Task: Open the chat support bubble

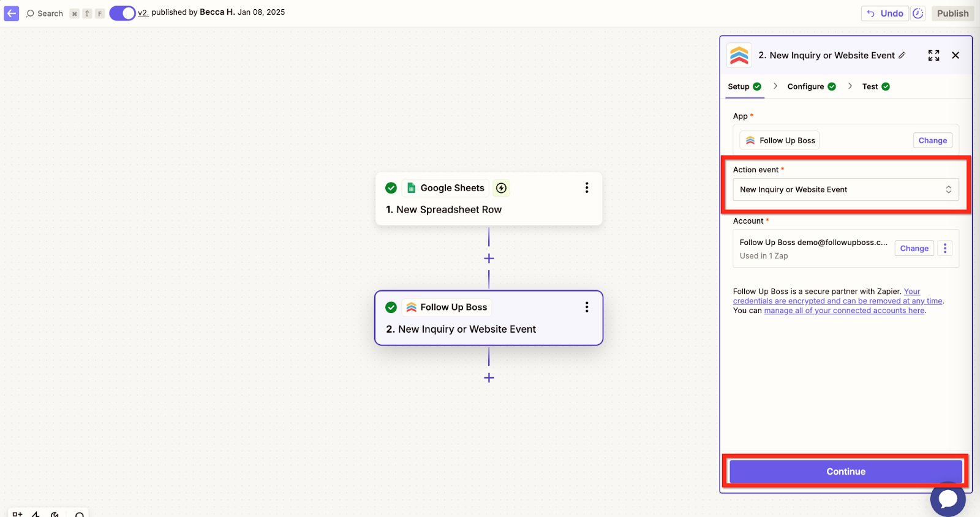Action: point(948,499)
